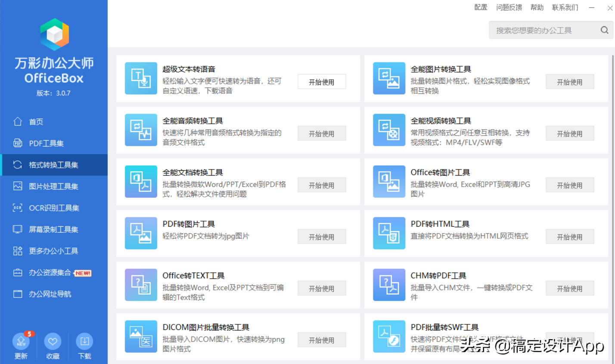Open OCR识别工具集 in the sidebar
The width and height of the screenshot is (615, 364).
[54, 208]
